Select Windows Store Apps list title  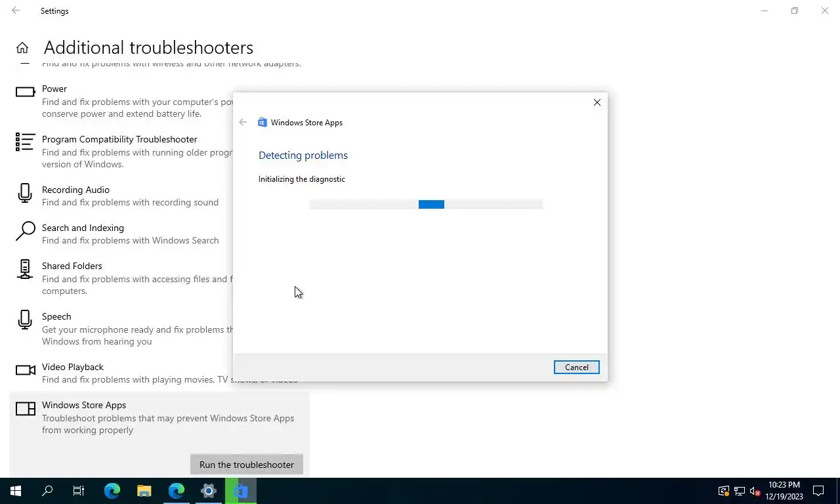point(84,405)
